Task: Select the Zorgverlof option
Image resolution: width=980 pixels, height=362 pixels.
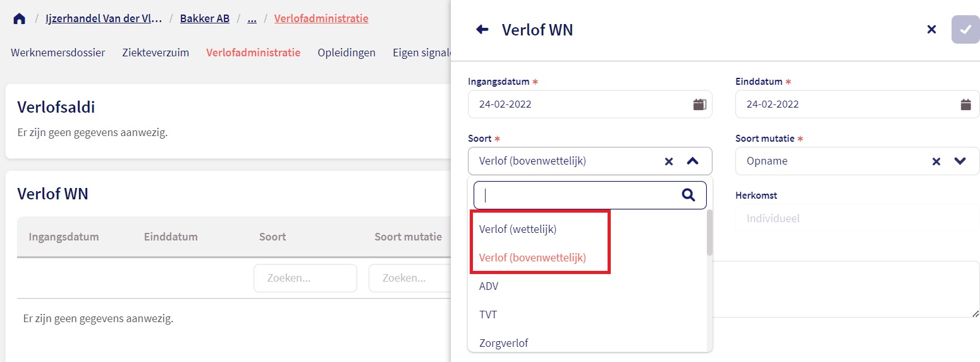Action: (x=504, y=343)
